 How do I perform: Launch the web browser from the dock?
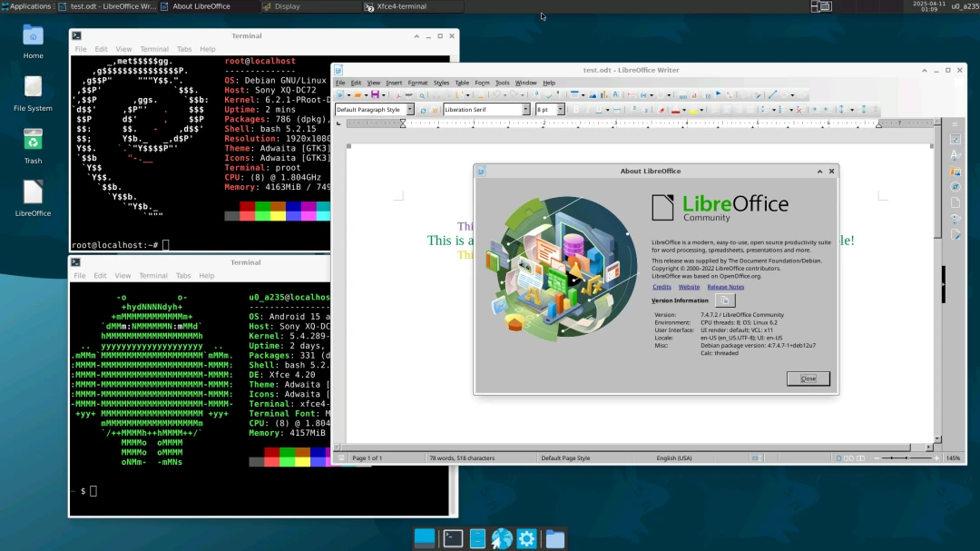[x=502, y=538]
